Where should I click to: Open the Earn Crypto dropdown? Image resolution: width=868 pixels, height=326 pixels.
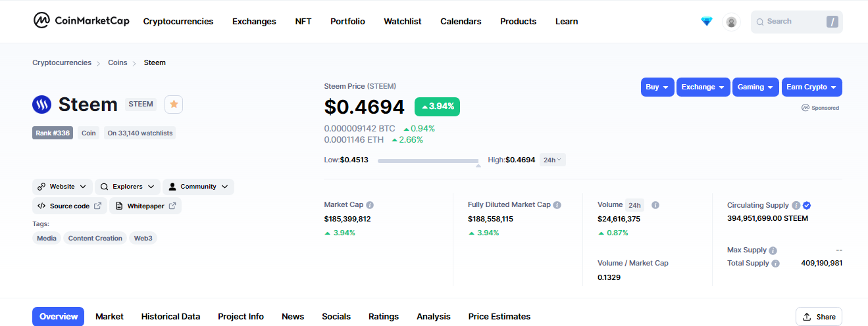811,87
